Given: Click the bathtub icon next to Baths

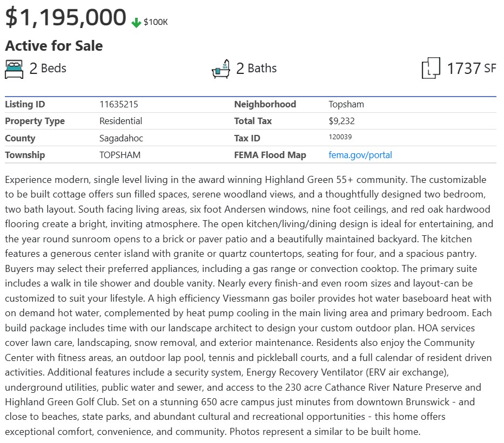Looking at the screenshot, I should 221,69.
